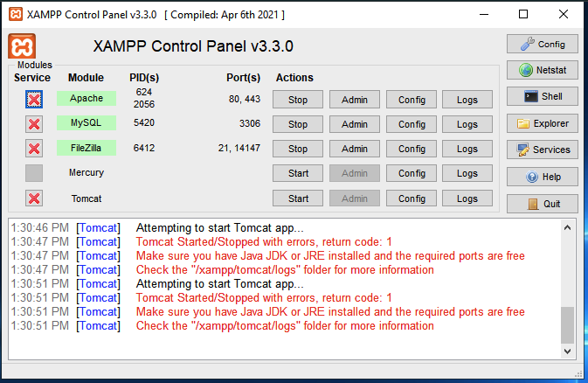Stop the Apache module
This screenshot has width=588, height=383.
[298, 100]
